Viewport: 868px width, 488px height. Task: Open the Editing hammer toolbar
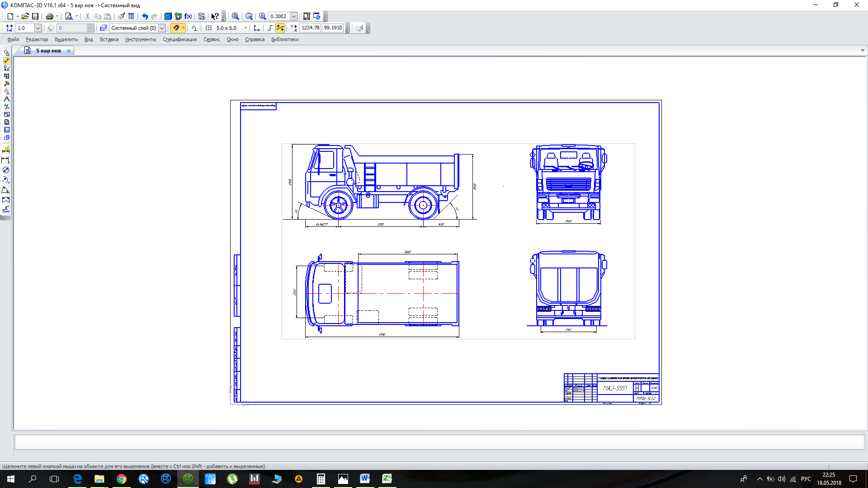click(x=6, y=84)
